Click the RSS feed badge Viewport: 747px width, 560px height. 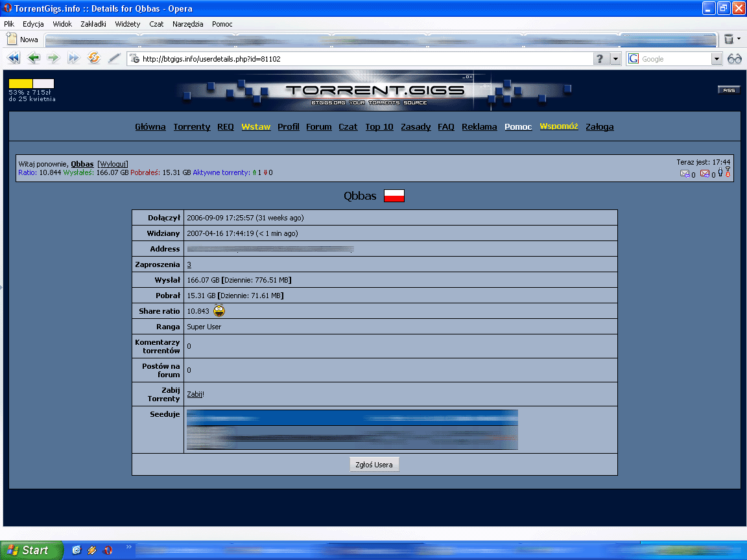tap(729, 90)
